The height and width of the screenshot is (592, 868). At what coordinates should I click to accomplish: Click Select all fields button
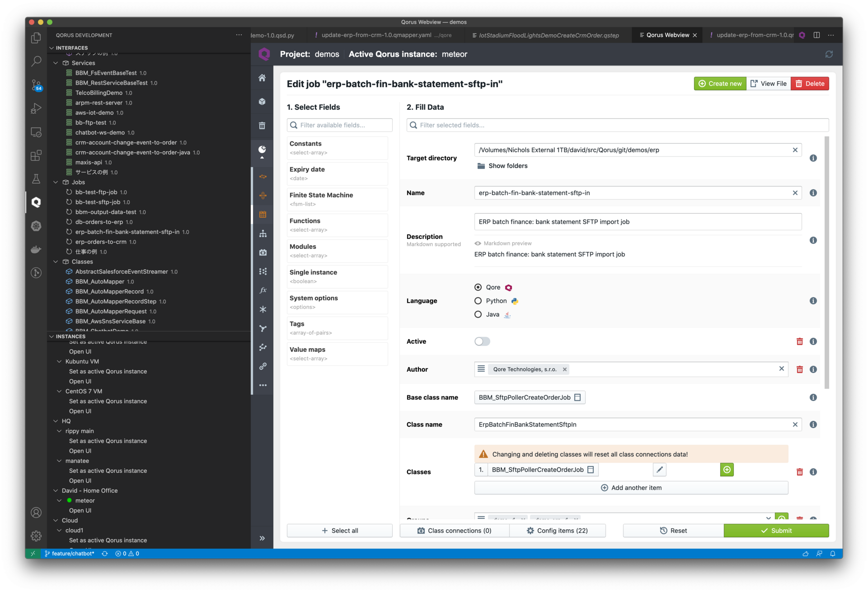(x=340, y=531)
